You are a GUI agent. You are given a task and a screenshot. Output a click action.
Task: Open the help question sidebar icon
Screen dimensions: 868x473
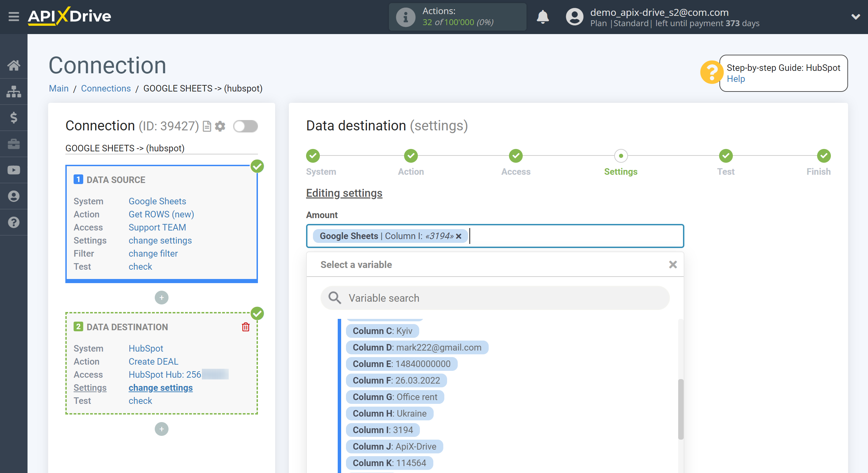(14, 222)
